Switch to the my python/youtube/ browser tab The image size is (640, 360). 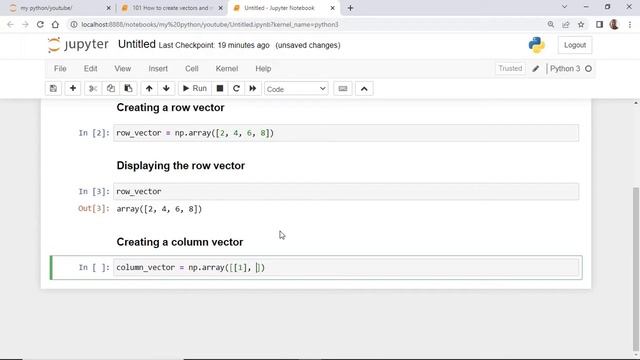tap(57, 8)
